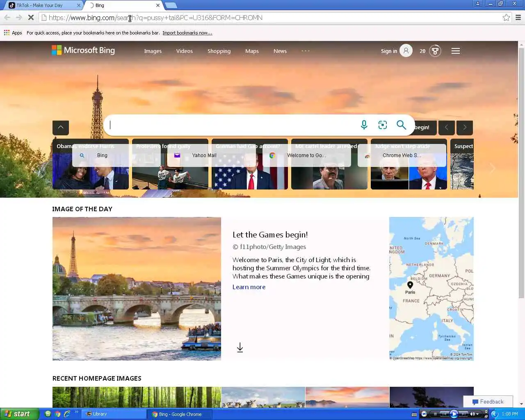The height and width of the screenshot is (420, 525).
Task: Click Import bookmarks now link
Action: coord(187,33)
